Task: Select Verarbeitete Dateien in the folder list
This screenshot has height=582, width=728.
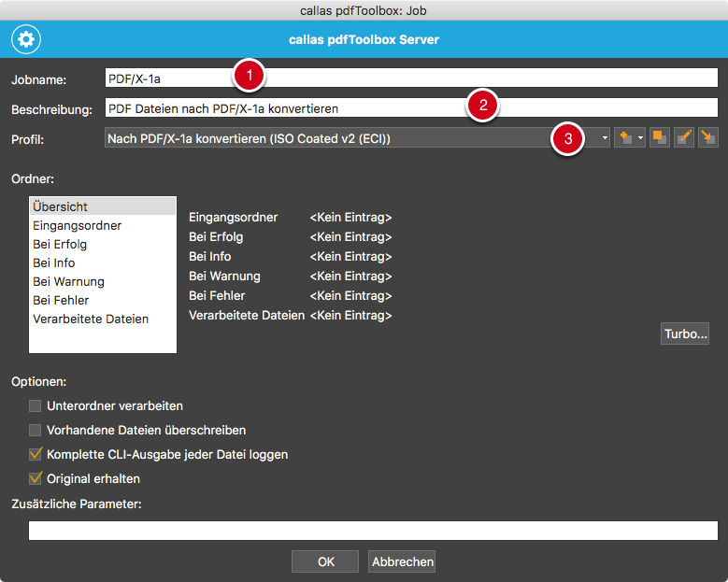Action: click(x=103, y=319)
